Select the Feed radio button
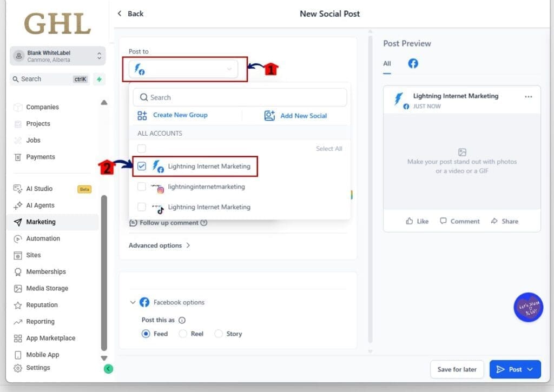The image size is (554, 392). (x=146, y=334)
